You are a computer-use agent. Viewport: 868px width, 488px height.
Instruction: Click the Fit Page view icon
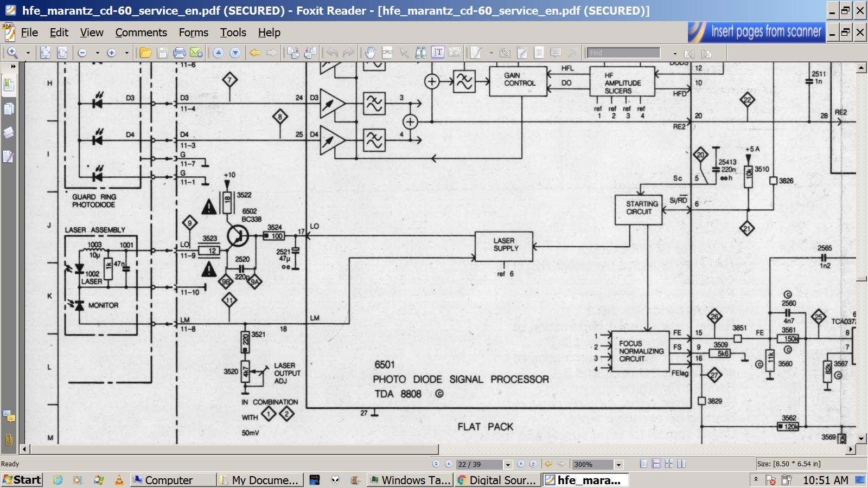tap(46, 53)
